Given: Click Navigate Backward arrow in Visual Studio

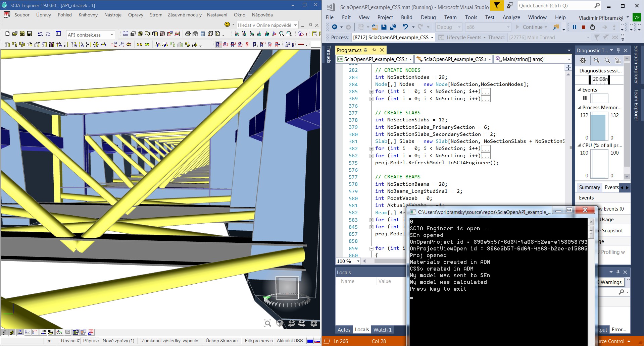Looking at the screenshot, I should (335, 27).
